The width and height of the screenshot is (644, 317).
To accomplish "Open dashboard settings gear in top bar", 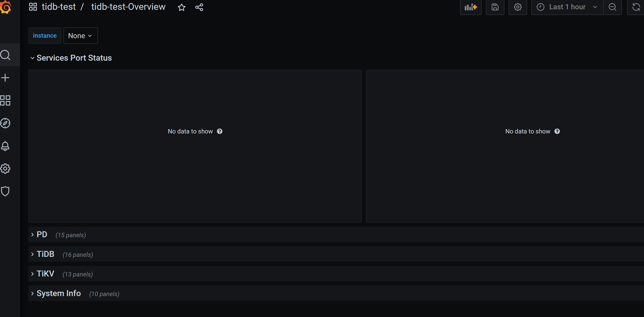I will [x=518, y=7].
